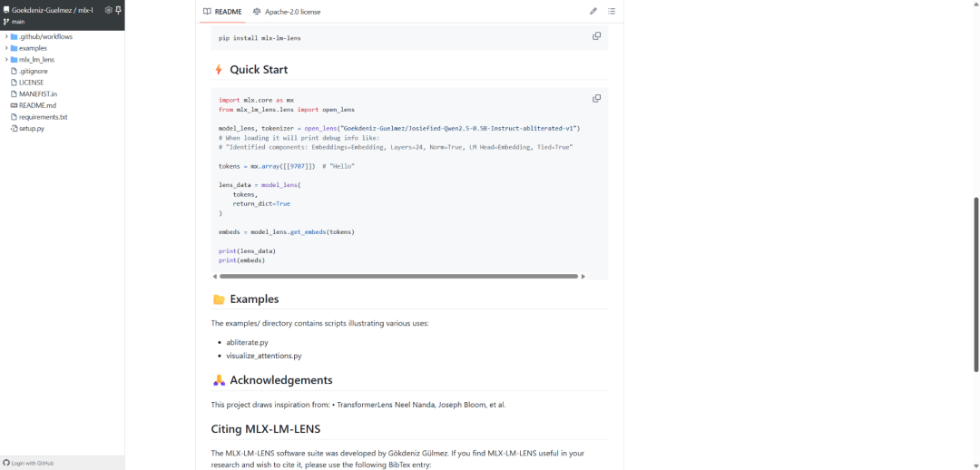
Task: Open the sidebar settings gear
Action: (108, 10)
